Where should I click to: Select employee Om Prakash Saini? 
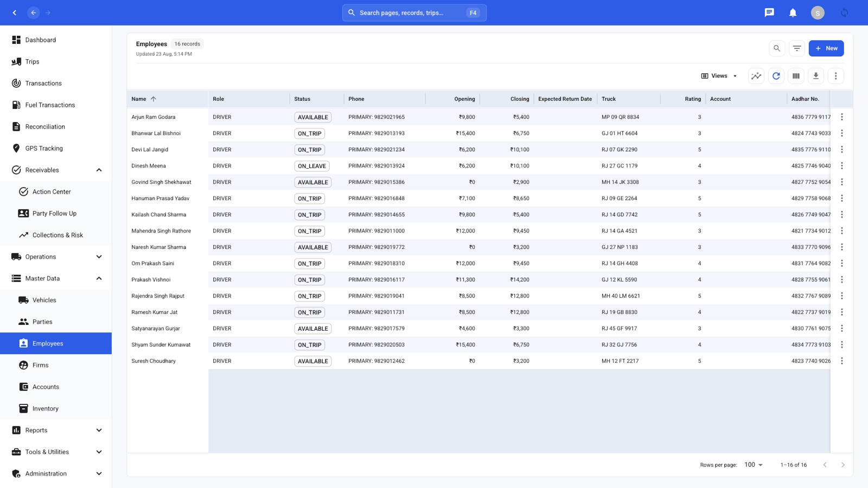pos(153,264)
